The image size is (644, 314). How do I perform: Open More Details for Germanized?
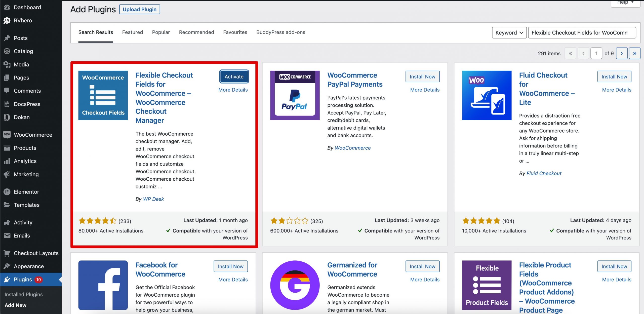pos(425,280)
